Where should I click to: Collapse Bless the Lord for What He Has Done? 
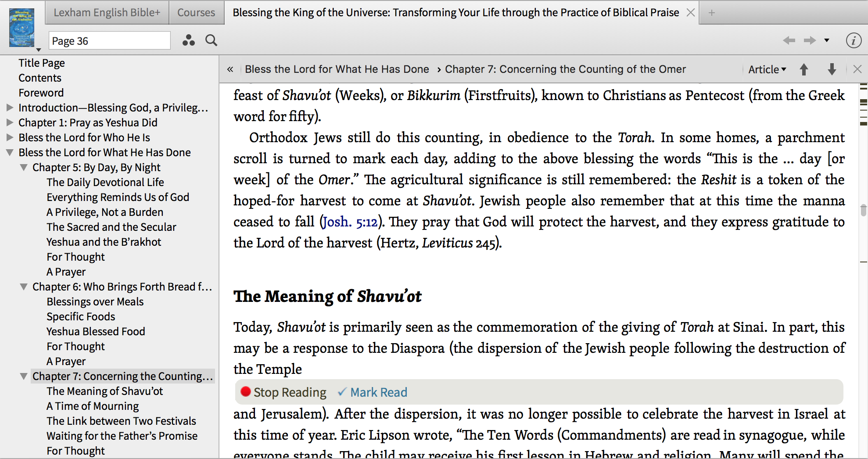(x=10, y=153)
